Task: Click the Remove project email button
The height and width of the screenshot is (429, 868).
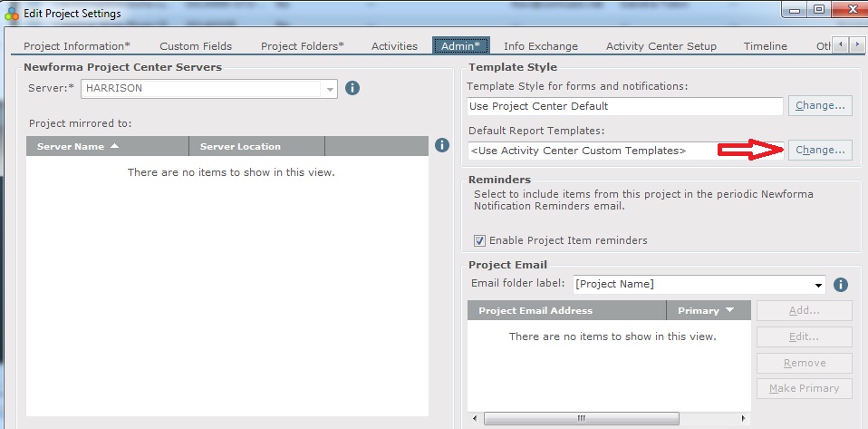Action: point(805,363)
